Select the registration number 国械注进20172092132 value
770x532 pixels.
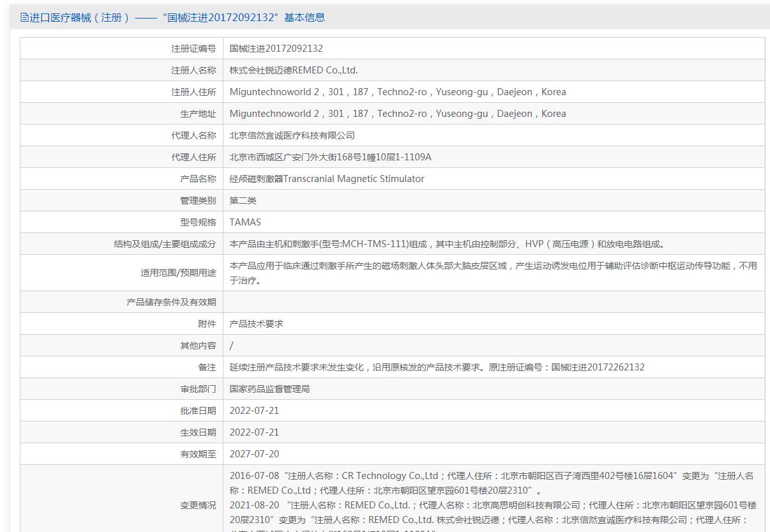[276, 49]
